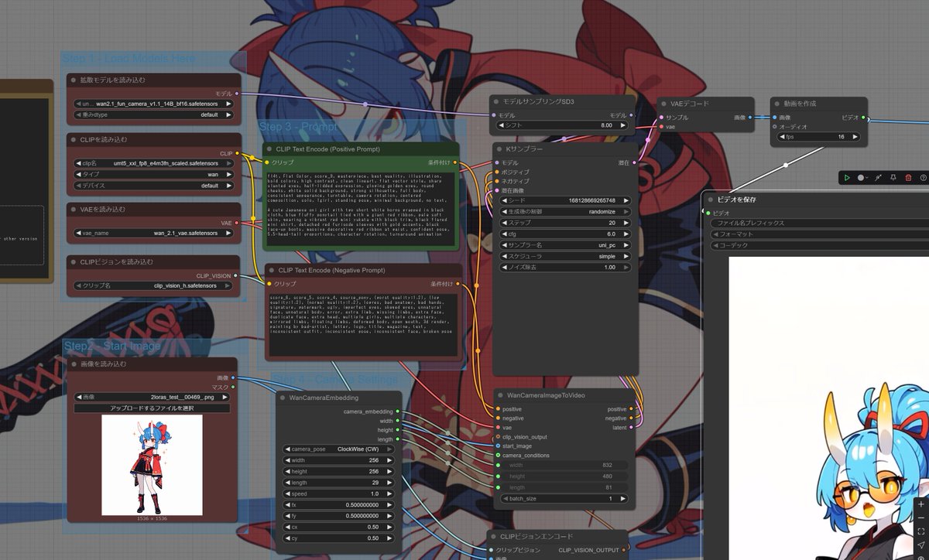Zoom out with the minus canvas control

click(x=920, y=517)
